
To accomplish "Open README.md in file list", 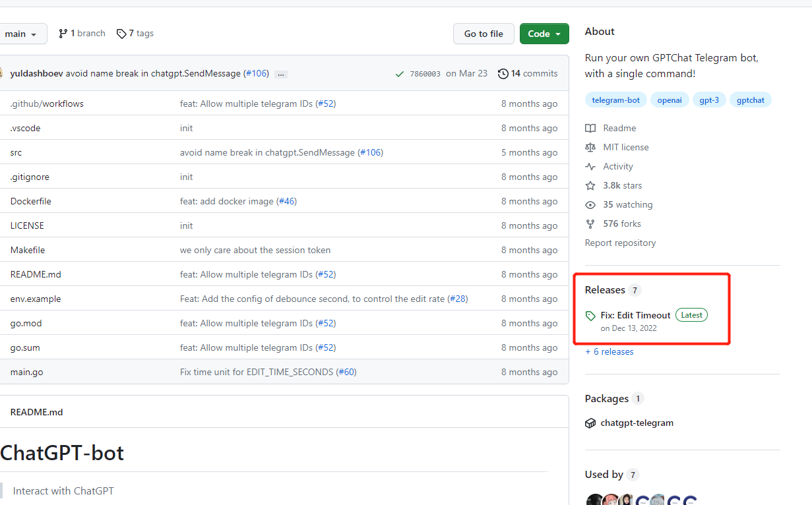I will pos(36,274).
